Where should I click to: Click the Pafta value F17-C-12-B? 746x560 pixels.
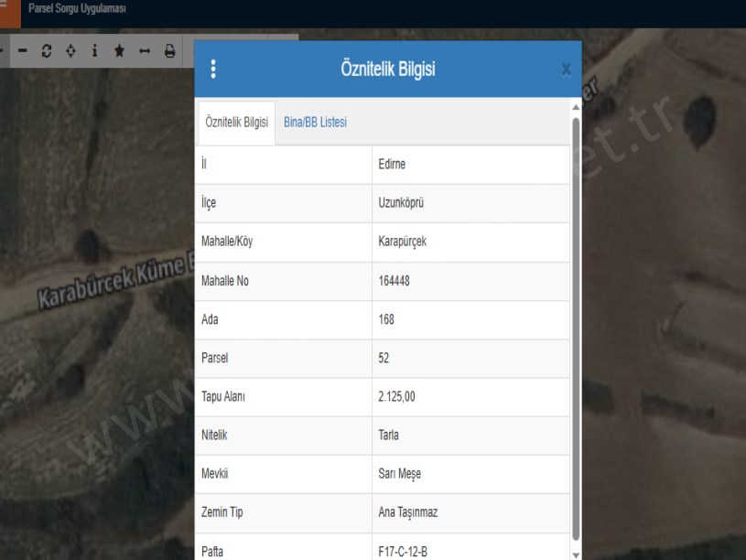[470, 552]
